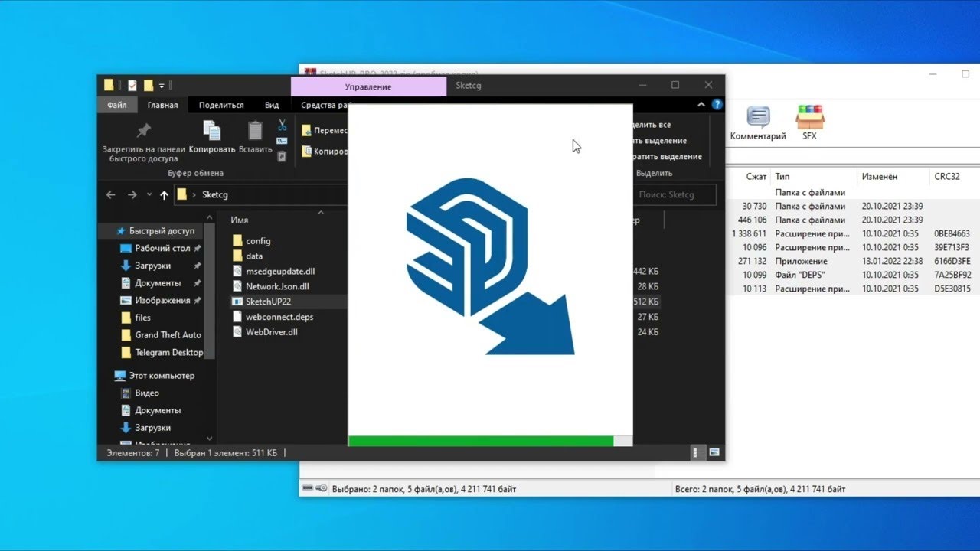This screenshot has width=980, height=551.
Task: Open the recent locations dropdown arrow
Action: 149,195
